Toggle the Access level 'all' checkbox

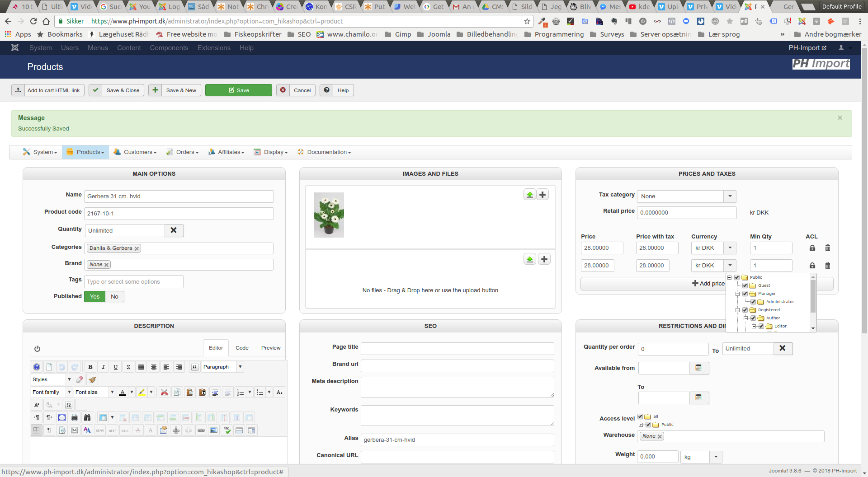tap(640, 416)
